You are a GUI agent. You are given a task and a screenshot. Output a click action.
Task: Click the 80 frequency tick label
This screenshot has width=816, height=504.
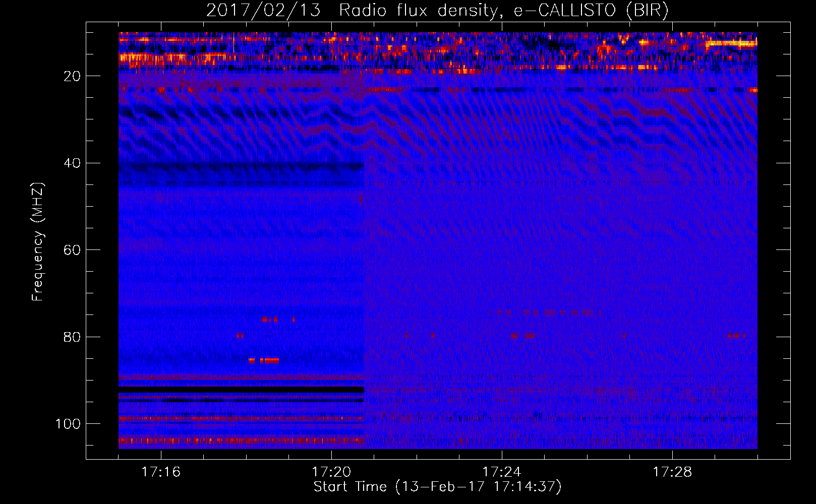point(72,337)
